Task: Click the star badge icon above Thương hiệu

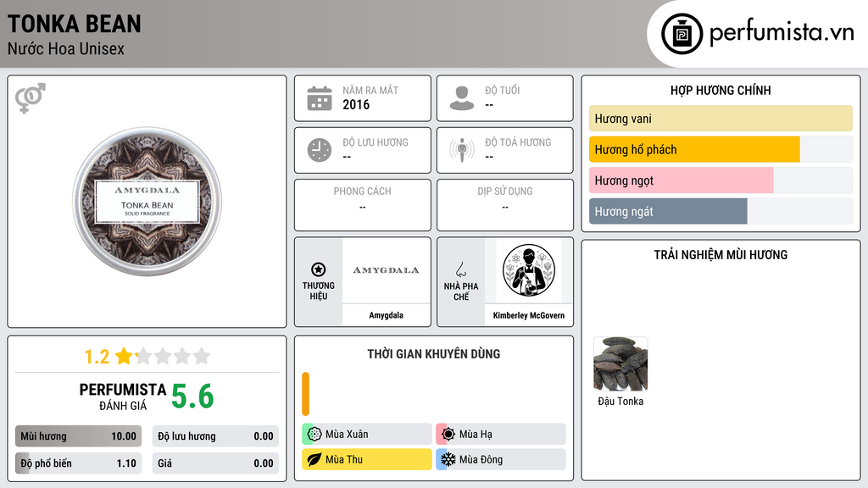Action: click(x=319, y=269)
